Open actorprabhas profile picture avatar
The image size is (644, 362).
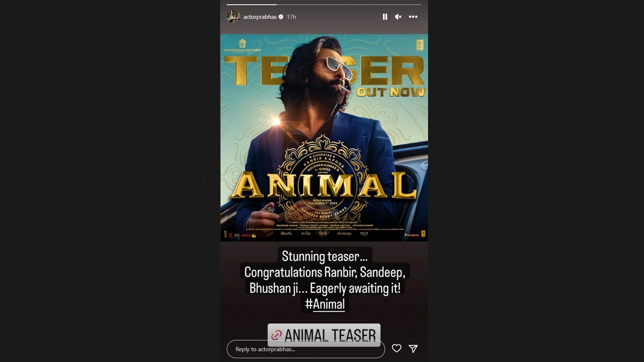pos(233,17)
